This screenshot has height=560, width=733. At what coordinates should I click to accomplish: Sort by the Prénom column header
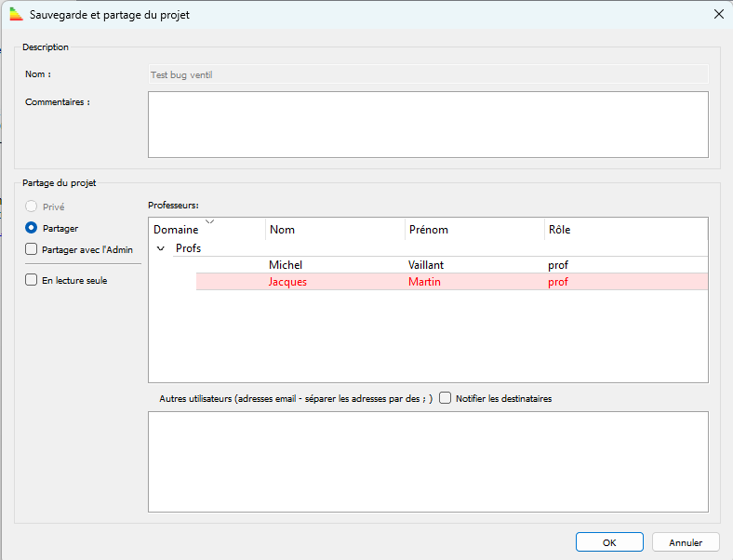click(x=428, y=230)
